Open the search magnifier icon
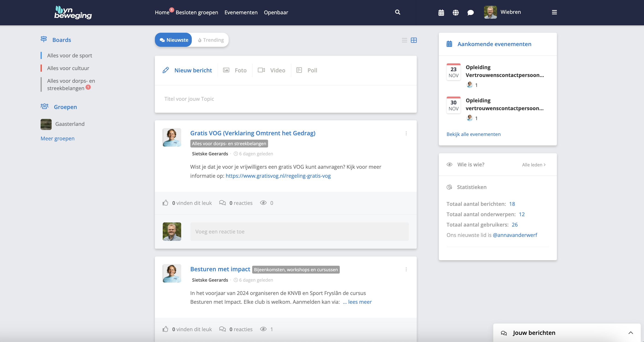Viewport: 644px width, 342px height. [398, 12]
